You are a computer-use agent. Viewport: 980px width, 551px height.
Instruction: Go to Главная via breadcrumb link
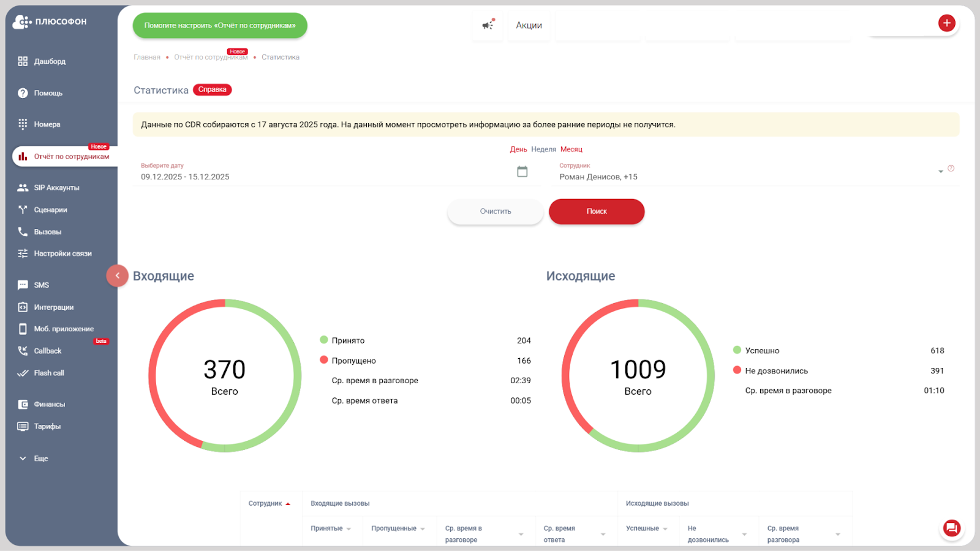(x=147, y=56)
